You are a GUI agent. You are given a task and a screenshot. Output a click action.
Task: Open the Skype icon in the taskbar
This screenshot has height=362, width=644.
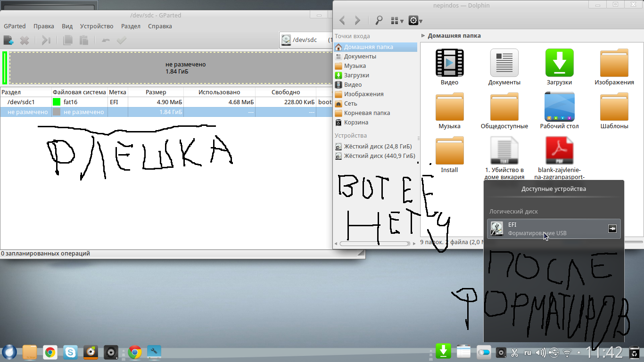(x=71, y=352)
